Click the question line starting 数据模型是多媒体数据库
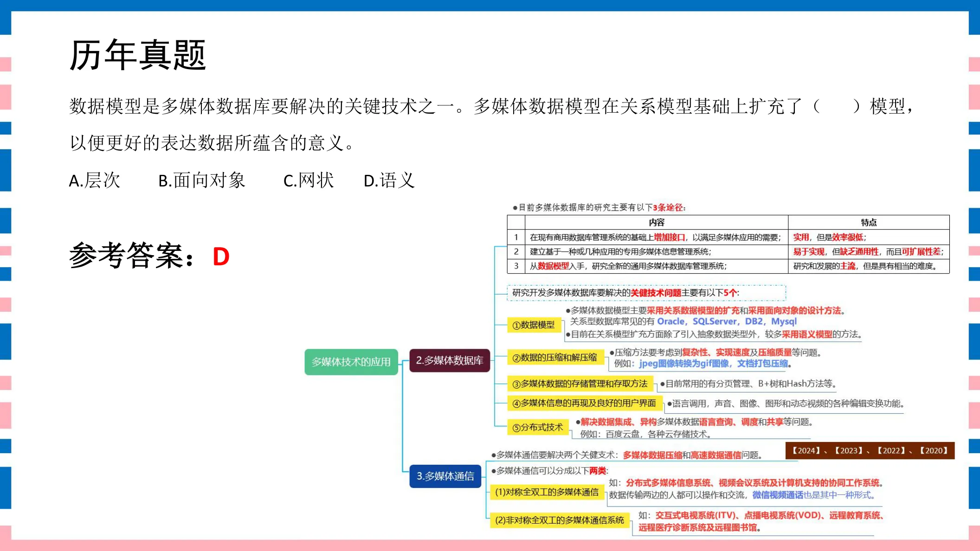Screen dimensions: 980x551 point(491,106)
